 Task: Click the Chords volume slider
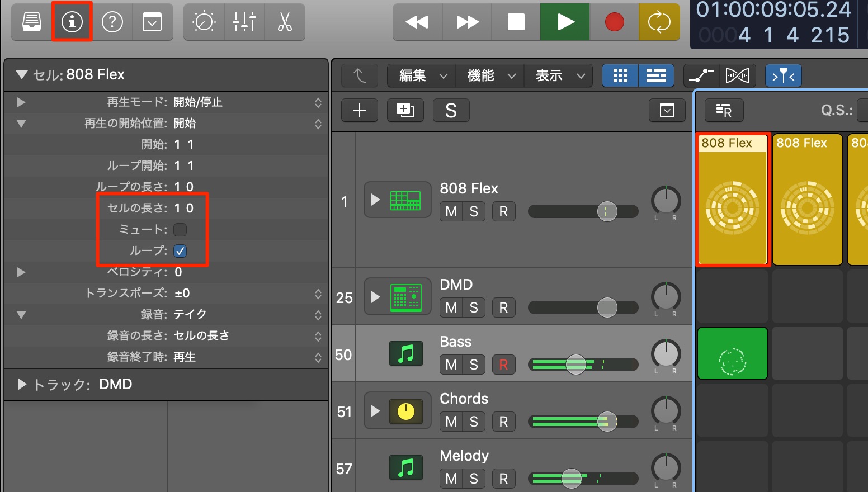pos(583,422)
